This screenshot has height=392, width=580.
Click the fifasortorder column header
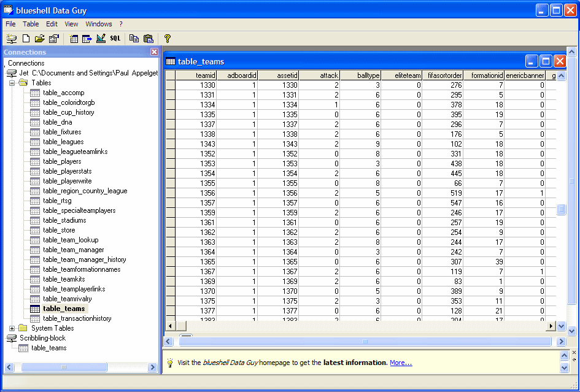point(443,75)
